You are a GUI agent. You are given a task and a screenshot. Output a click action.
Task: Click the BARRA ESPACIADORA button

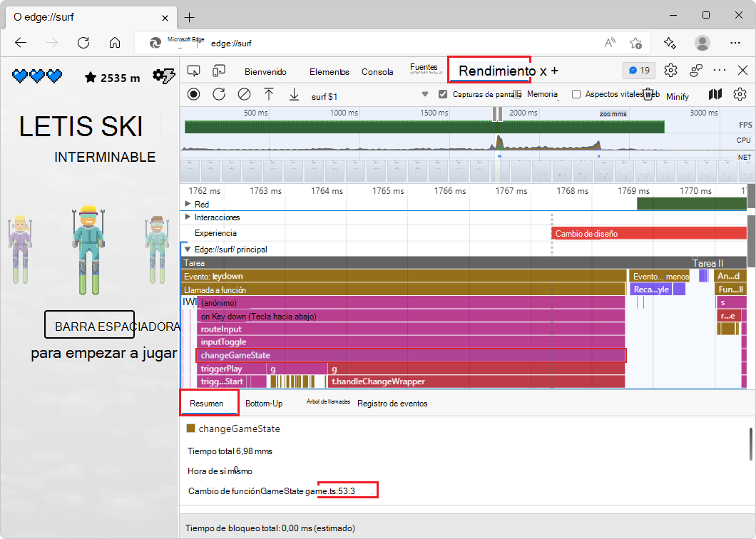tap(90, 324)
